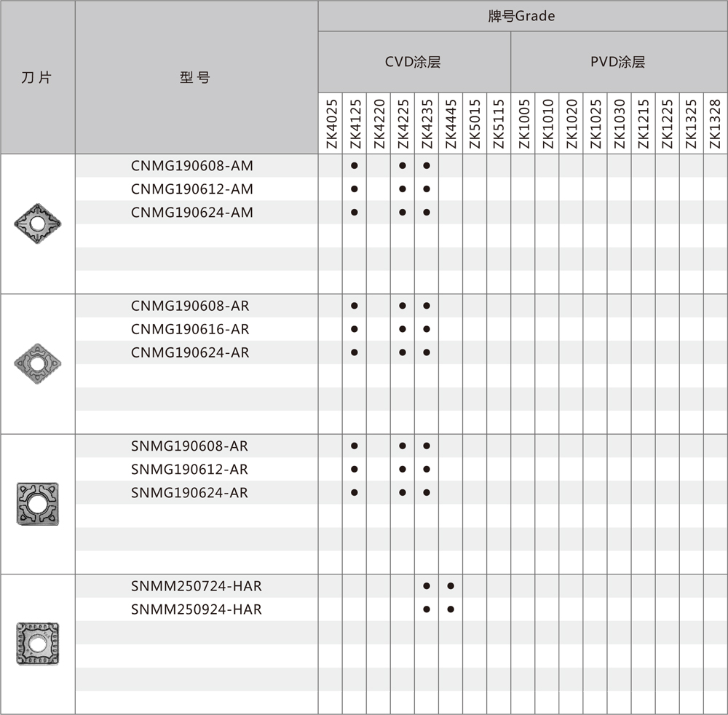This screenshot has height=715, width=728.
Task: Click the CNMG-AM diamond insert image
Action: pyautogui.click(x=38, y=219)
